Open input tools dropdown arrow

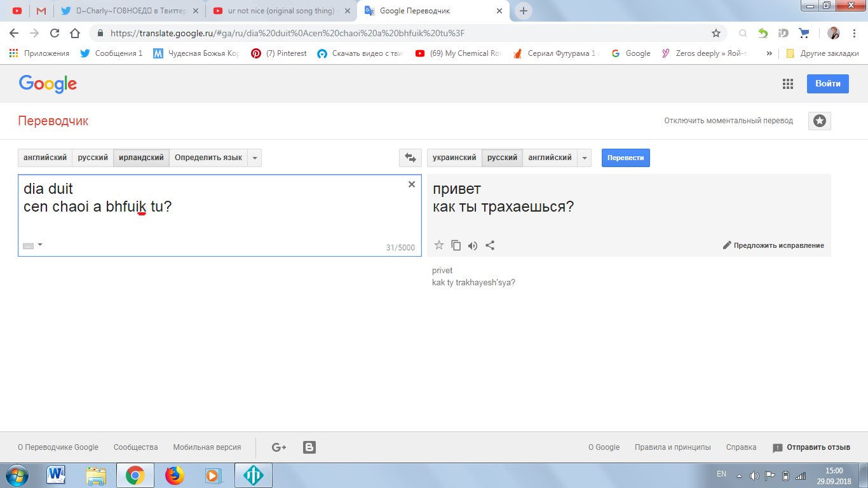40,245
